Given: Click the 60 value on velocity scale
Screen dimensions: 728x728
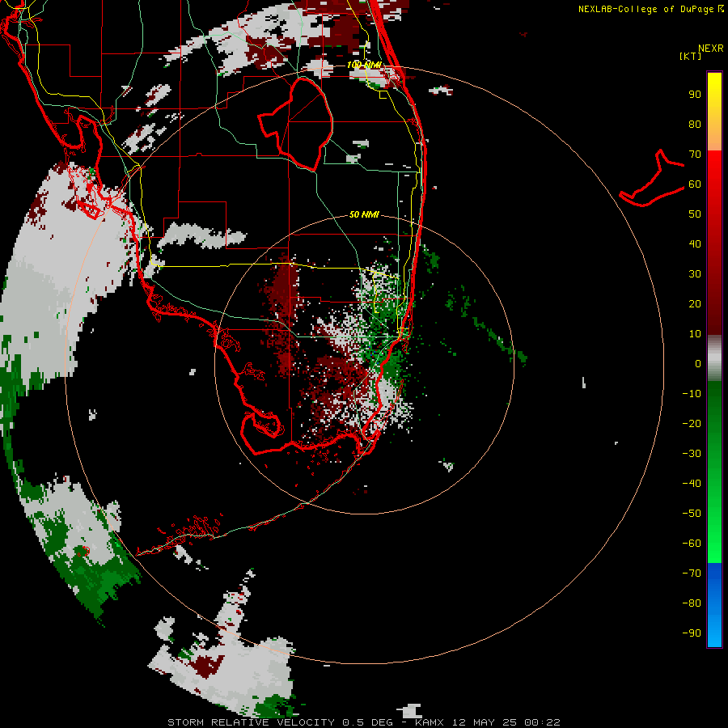Looking at the screenshot, I should click(695, 184).
